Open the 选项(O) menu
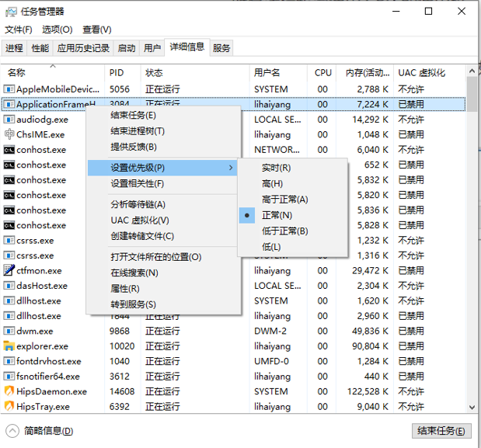 58,30
